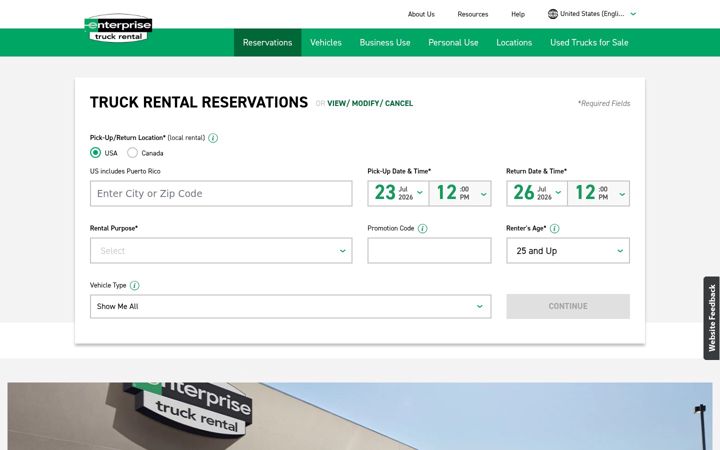The height and width of the screenshot is (450, 720).
Task: Click the Help link
Action: 518,14
